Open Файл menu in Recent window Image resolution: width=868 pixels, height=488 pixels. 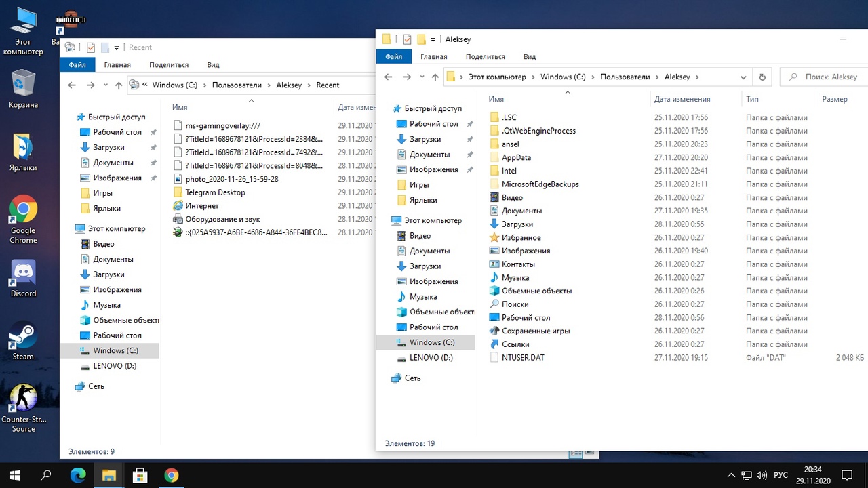(77, 64)
